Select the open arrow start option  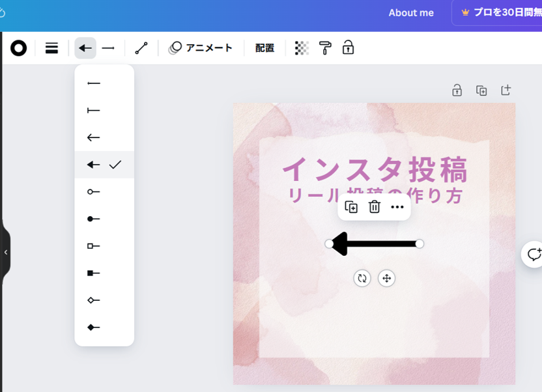click(x=94, y=137)
